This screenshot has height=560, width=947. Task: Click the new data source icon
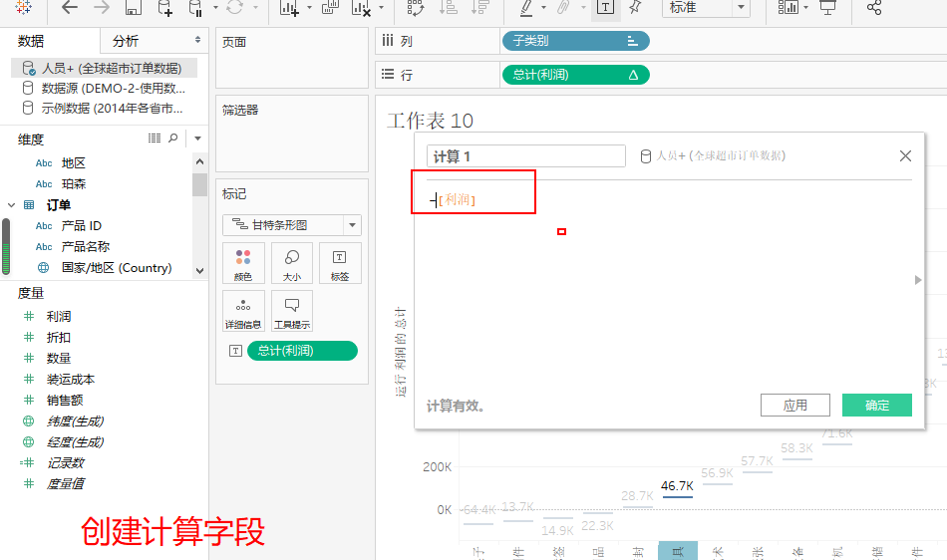pos(164,8)
